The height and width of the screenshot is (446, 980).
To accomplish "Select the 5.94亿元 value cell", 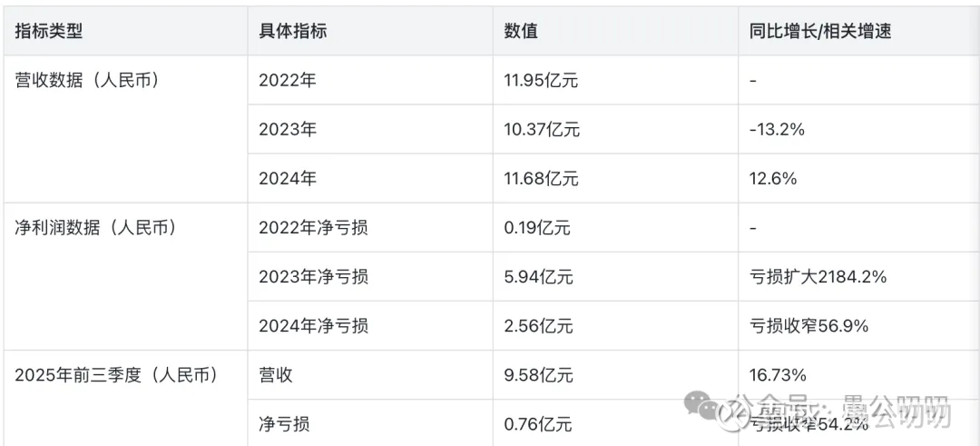I will tap(538, 276).
